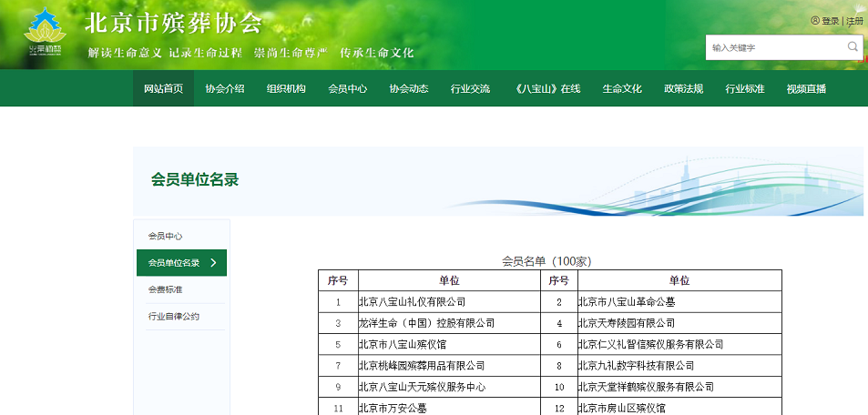Open the 注册 register link
The height and width of the screenshot is (415, 868).
coord(855,21)
